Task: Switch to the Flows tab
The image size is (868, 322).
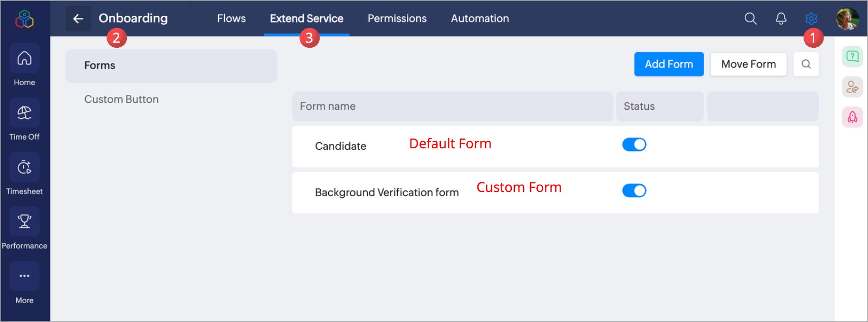Action: point(231,19)
